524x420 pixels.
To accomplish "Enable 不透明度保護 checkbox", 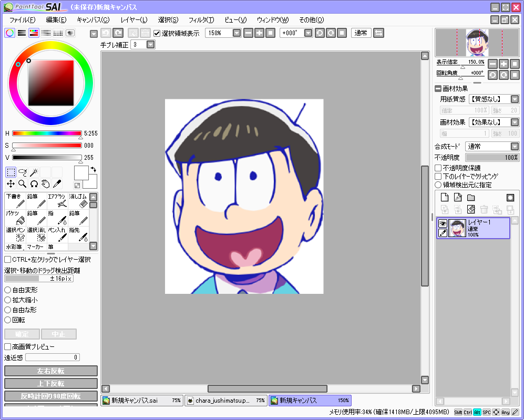I will pos(438,168).
